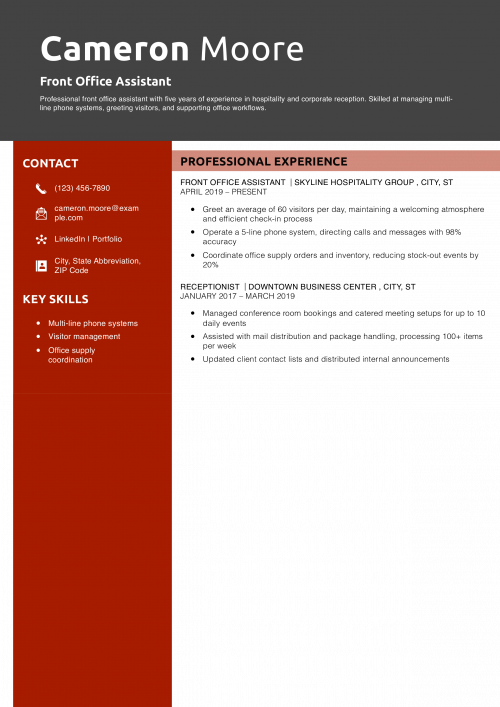Click the City, State Abbreviation, ZIP Code text
The height and width of the screenshot is (707, 500).
click(x=97, y=266)
